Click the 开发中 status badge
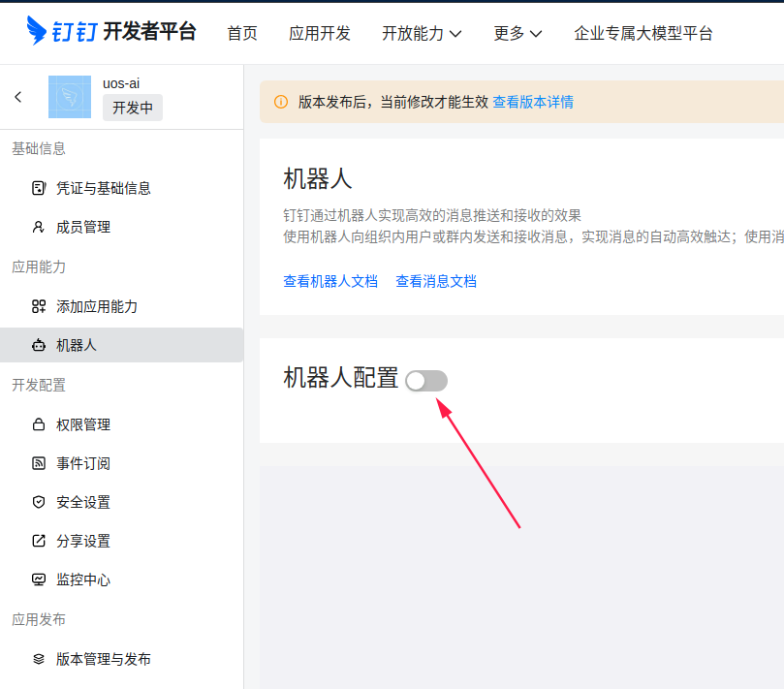 click(x=133, y=108)
